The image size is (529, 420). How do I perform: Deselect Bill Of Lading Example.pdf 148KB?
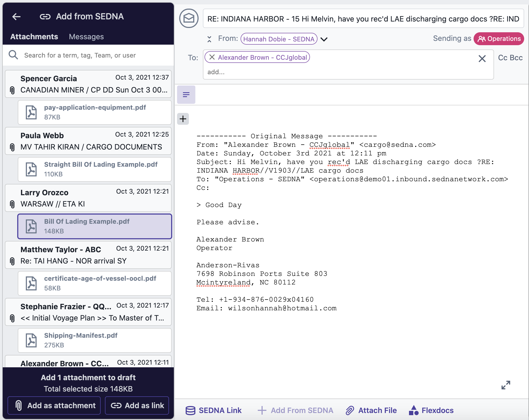pyautogui.click(x=95, y=226)
